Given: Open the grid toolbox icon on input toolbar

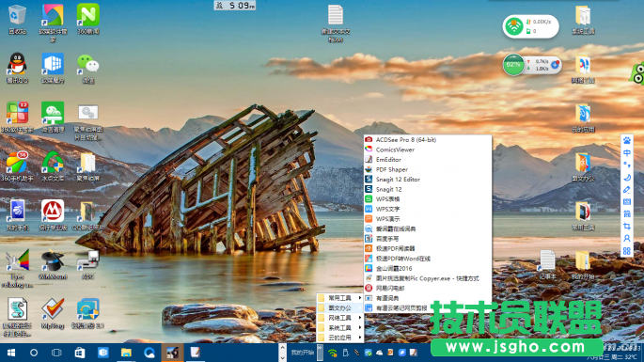Looking at the screenshot, I should pos(627,251).
